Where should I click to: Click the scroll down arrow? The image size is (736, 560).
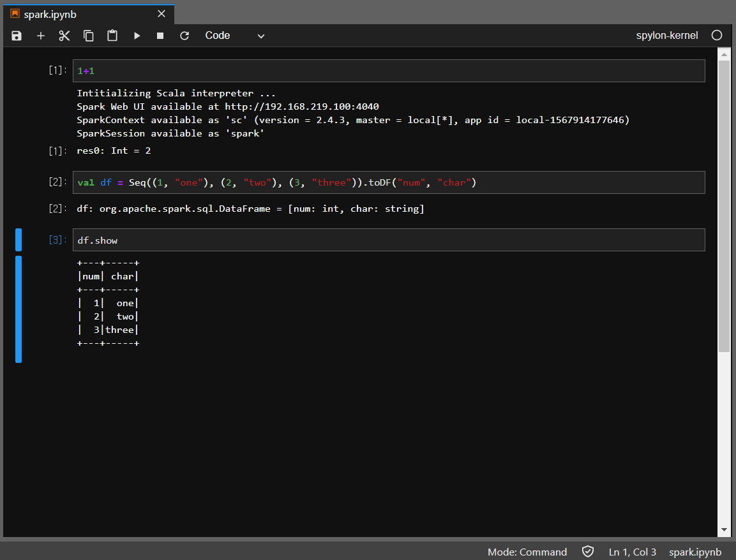point(724,529)
